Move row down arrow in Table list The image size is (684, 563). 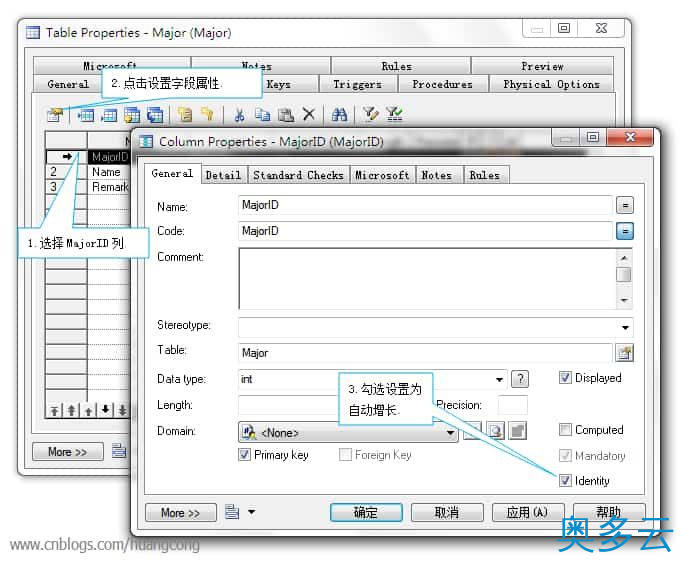[106, 410]
